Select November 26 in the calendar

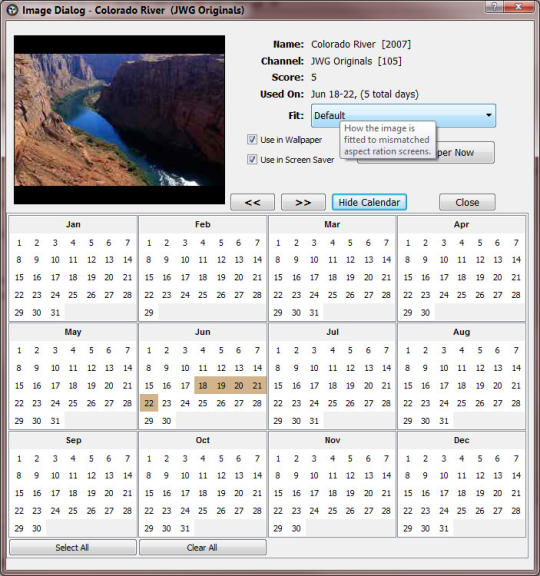(x=350, y=511)
